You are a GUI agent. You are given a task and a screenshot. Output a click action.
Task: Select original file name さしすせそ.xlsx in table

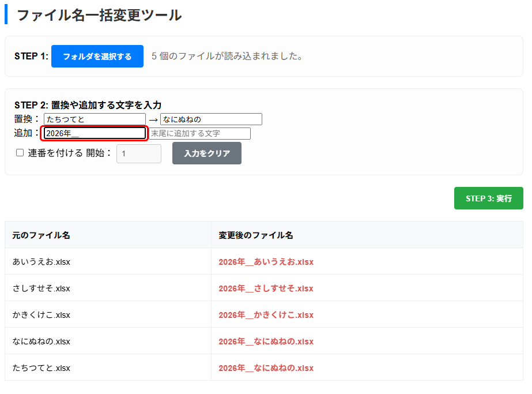41,288
